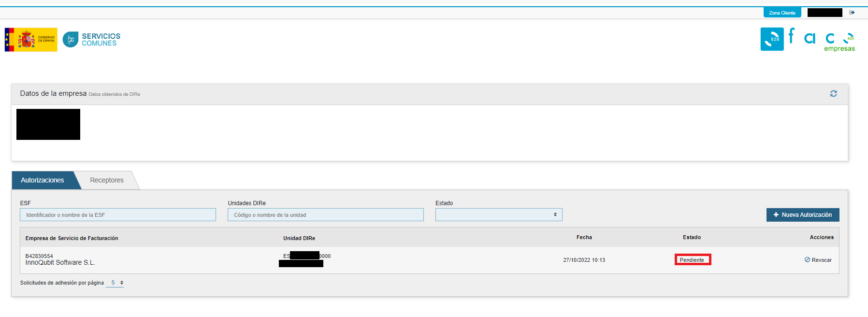This screenshot has width=868, height=317.
Task: Select the Autorizaciones tab
Action: click(43, 180)
